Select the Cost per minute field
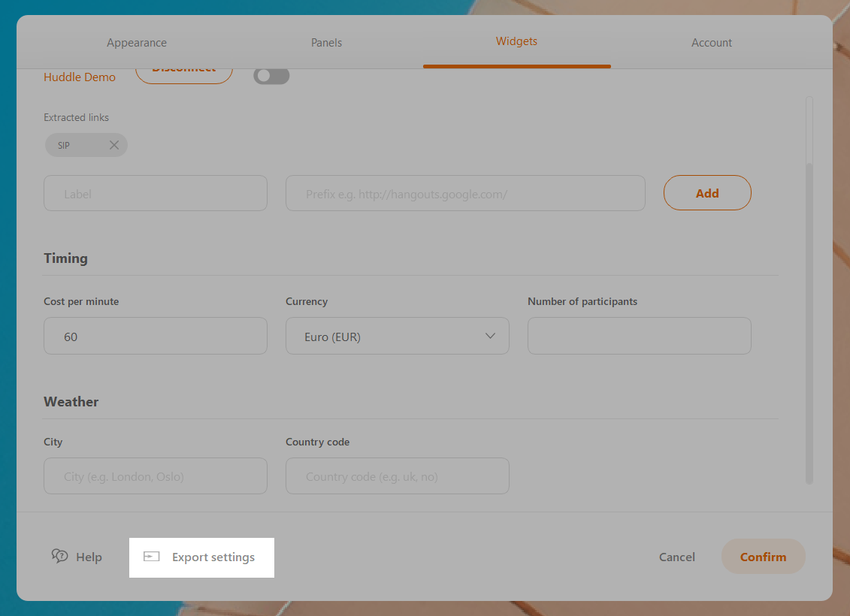This screenshot has width=850, height=616. click(156, 337)
